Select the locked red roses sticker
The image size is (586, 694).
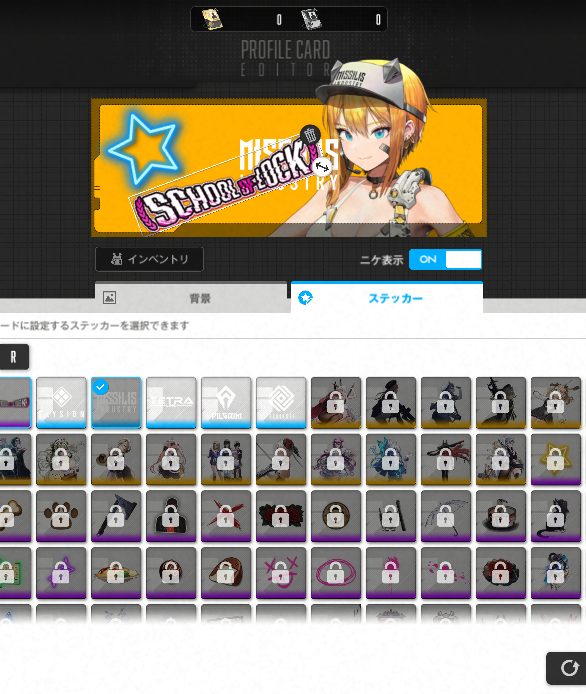(x=281, y=516)
